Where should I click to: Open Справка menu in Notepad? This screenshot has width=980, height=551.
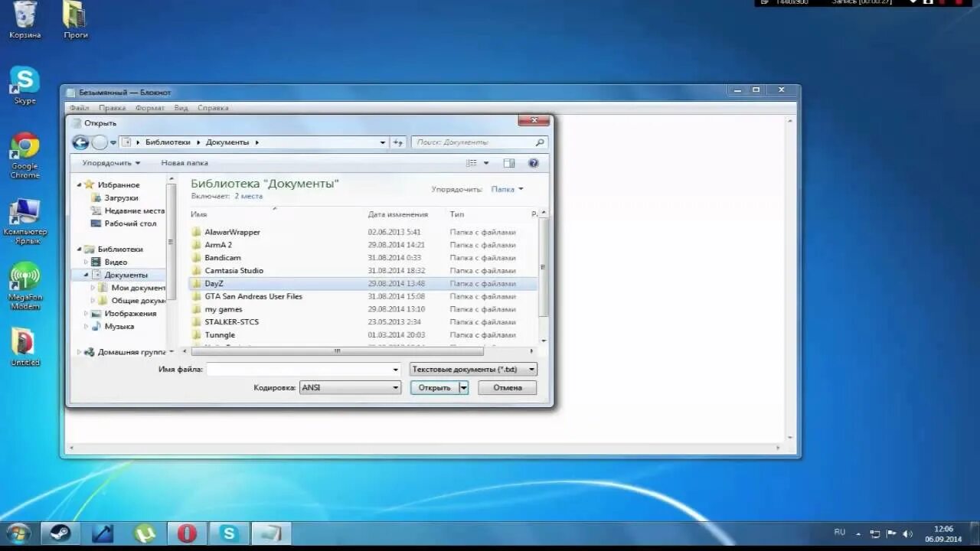(213, 108)
